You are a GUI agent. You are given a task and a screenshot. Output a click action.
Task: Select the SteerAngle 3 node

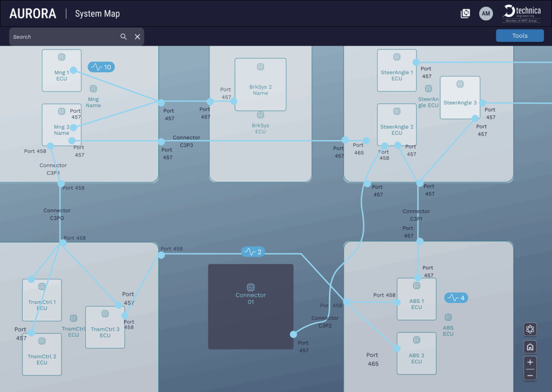pyautogui.click(x=460, y=97)
